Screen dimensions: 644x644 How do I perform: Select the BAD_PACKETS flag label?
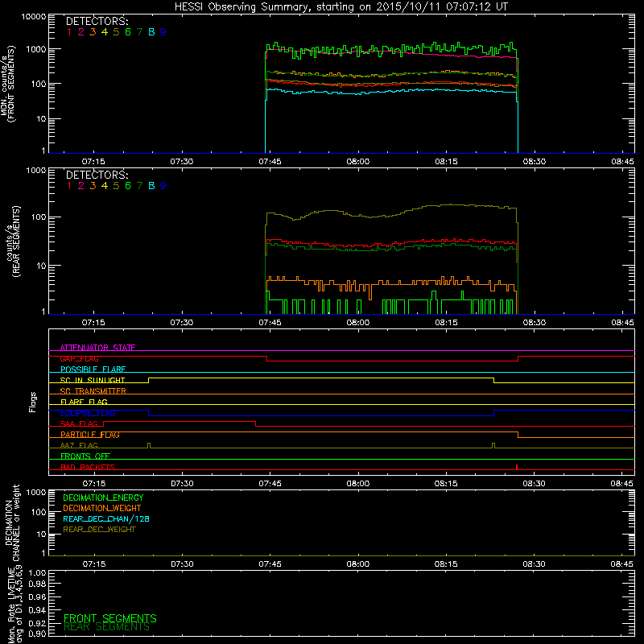click(88, 467)
